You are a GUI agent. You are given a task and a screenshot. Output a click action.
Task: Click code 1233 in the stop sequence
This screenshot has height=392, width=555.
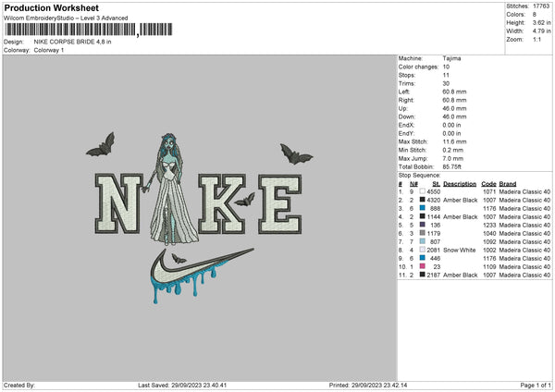pos(489,225)
